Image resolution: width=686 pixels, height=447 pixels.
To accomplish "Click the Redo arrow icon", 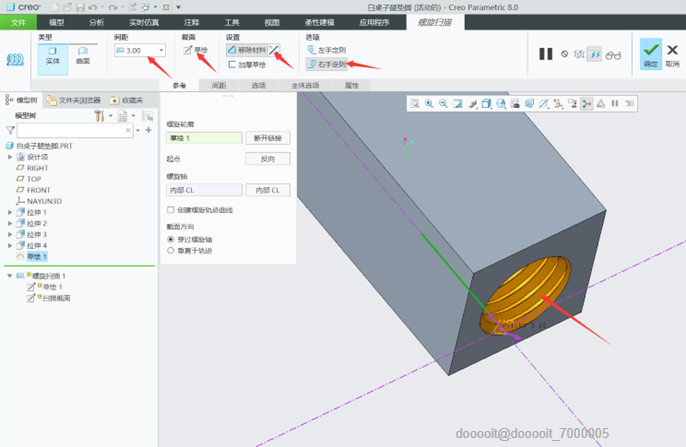I will tap(113, 7).
